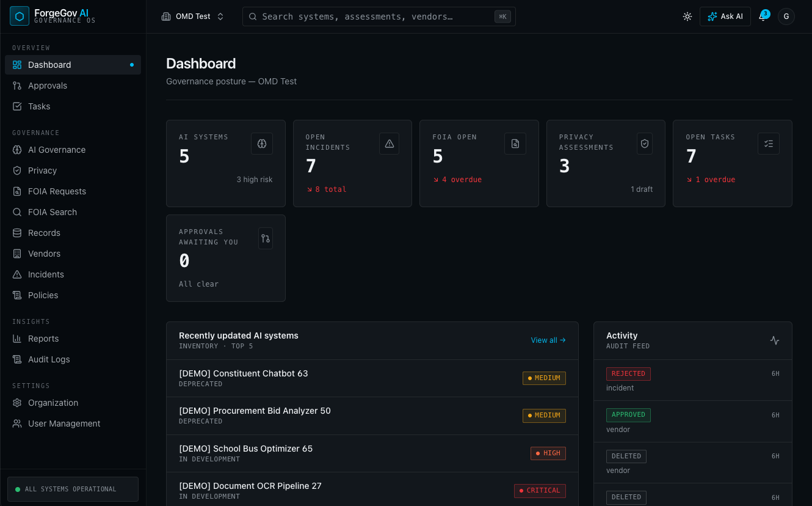The width and height of the screenshot is (812, 506).
Task: Click the Incidents warning triangle icon in sidebar
Action: tap(17, 274)
